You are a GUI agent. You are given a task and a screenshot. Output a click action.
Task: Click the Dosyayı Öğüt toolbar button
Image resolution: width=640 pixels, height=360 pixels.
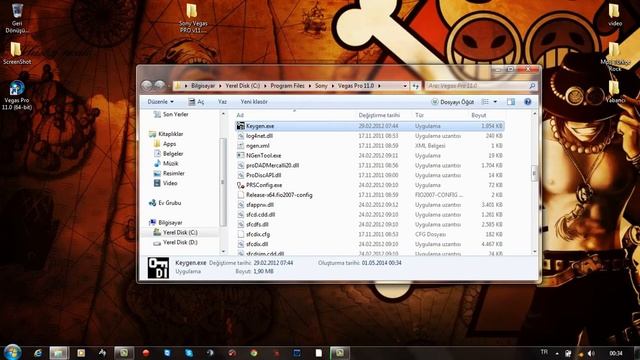click(453, 102)
